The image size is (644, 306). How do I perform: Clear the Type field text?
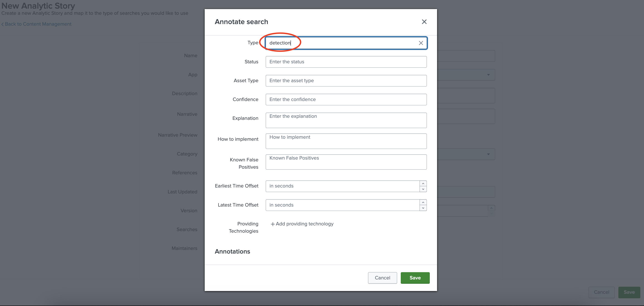point(421,43)
